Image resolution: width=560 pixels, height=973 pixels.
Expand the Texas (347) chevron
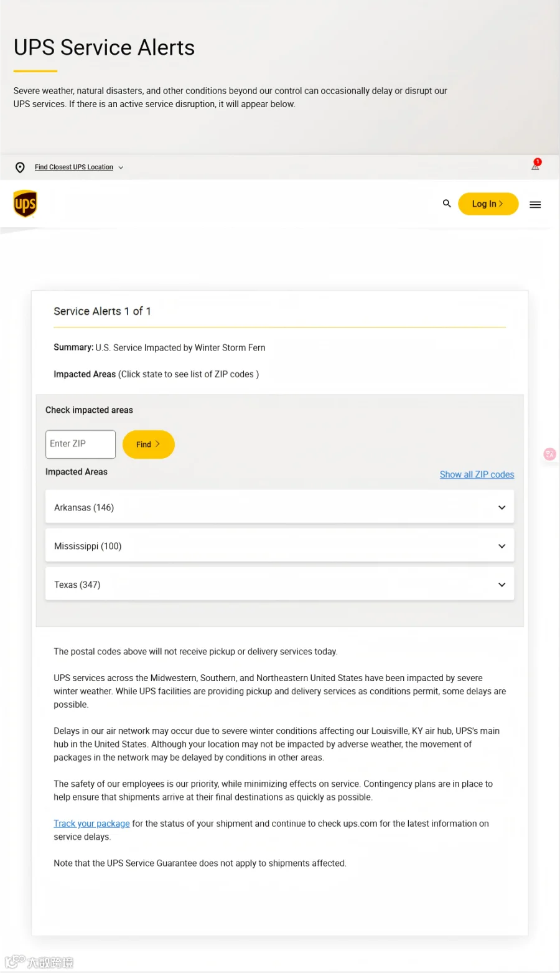coord(502,585)
